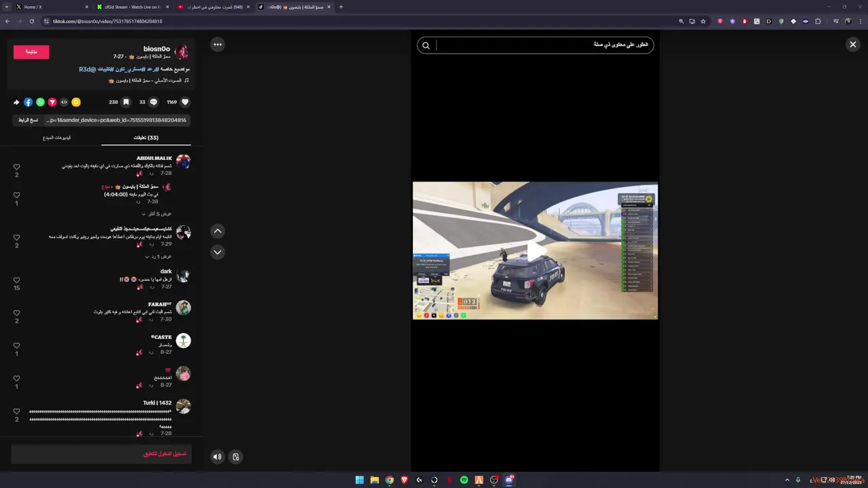Open a new browser tab with plus
This screenshot has height=488, width=868.
[x=340, y=7]
